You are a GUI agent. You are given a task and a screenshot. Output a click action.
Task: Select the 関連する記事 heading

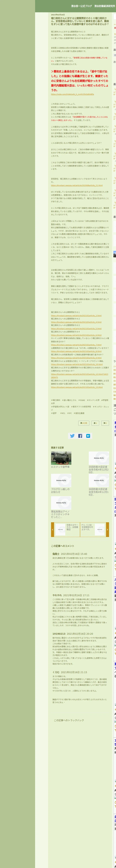(x=58, y=447)
